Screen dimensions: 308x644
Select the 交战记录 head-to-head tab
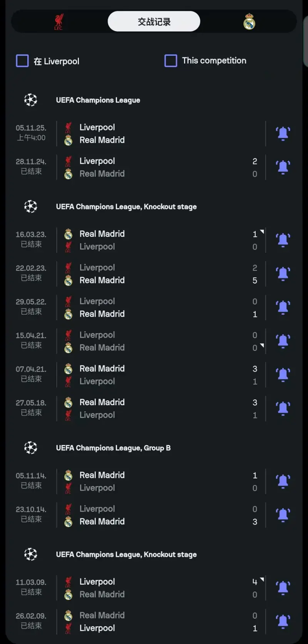(154, 22)
